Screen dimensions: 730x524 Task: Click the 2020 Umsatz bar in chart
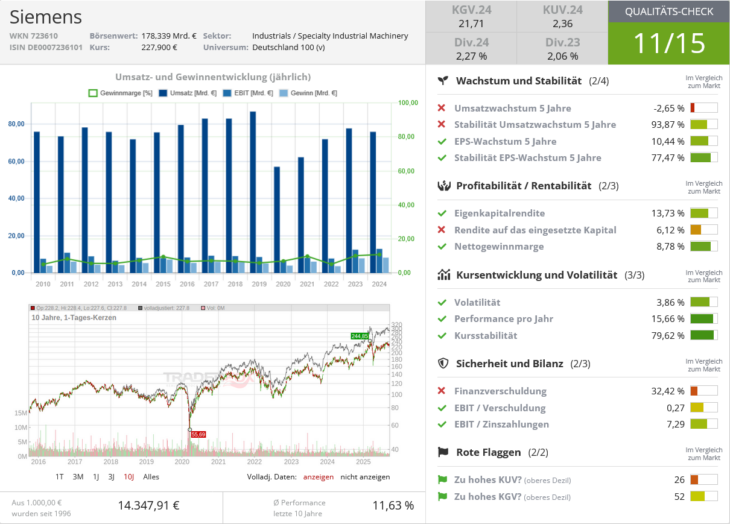(277, 220)
